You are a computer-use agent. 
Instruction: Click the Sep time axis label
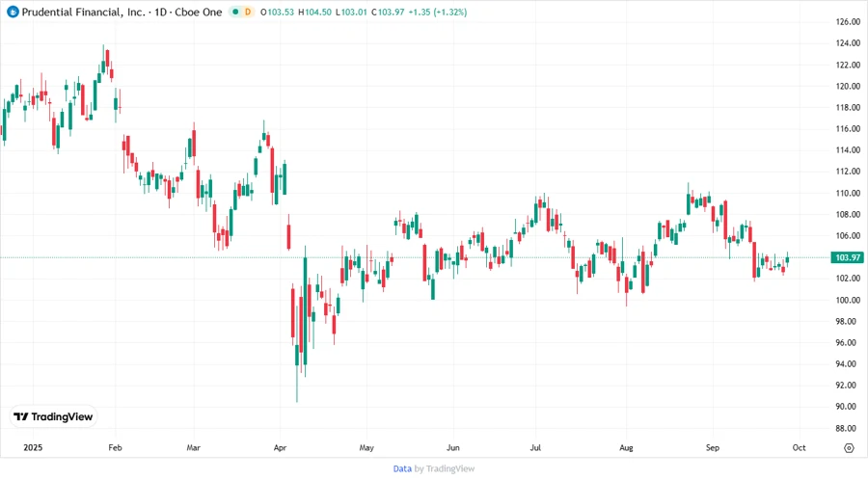tap(713, 447)
